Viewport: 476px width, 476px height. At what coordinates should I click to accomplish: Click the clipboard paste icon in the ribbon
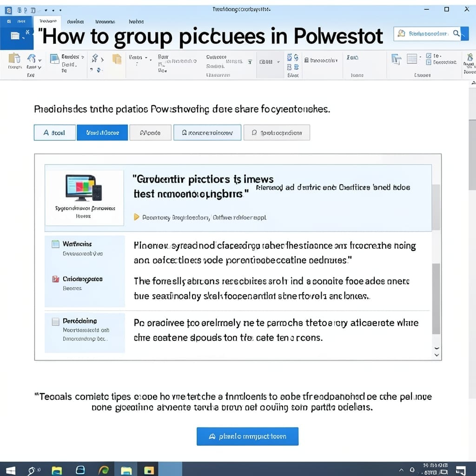(x=14, y=58)
